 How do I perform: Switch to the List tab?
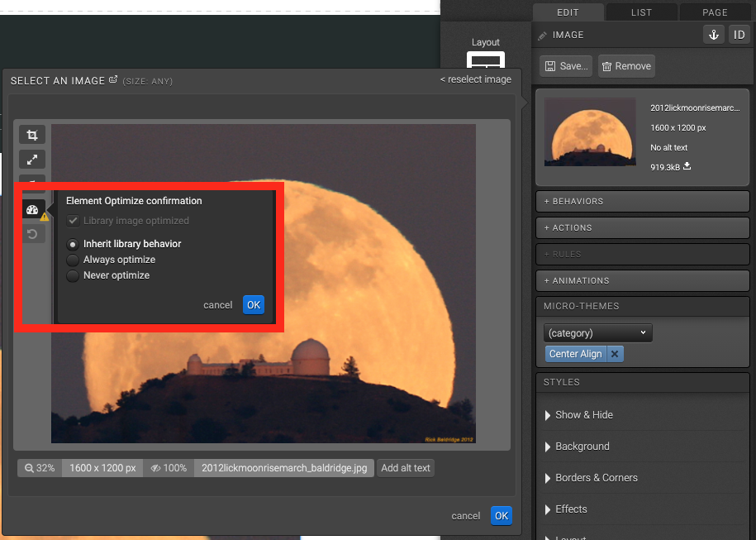(641, 12)
